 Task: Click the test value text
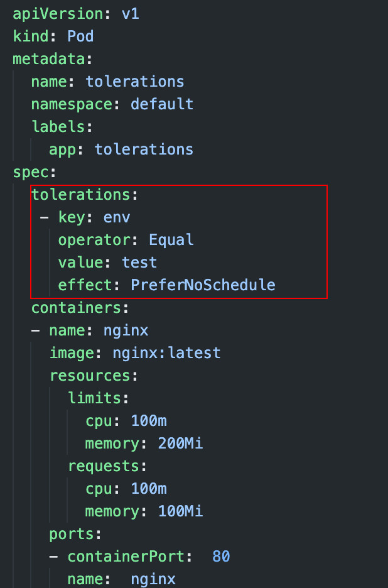(139, 263)
